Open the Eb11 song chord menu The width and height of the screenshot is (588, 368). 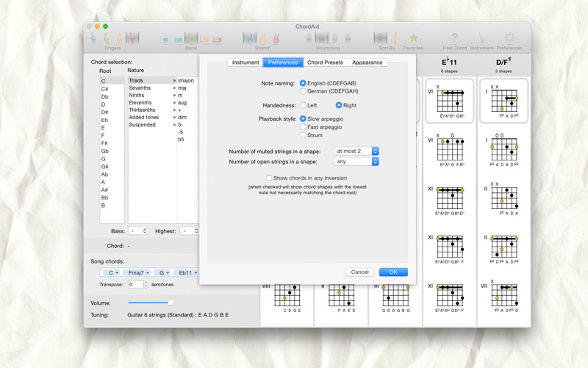(x=186, y=272)
